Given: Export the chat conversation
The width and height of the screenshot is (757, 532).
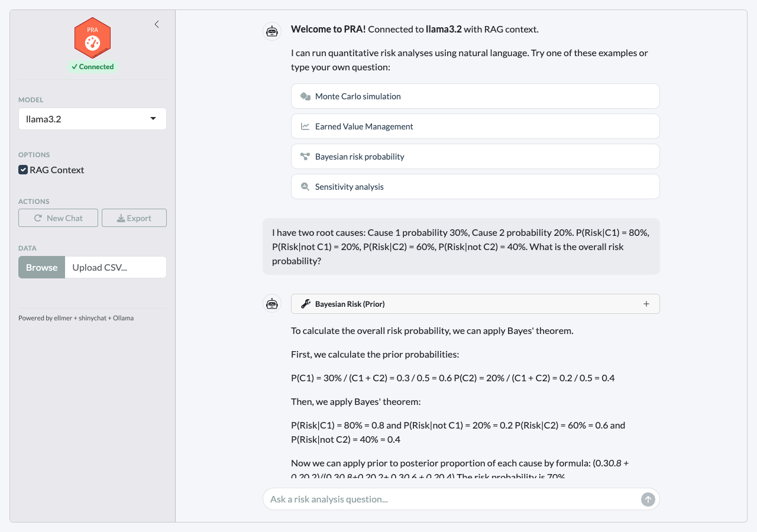Looking at the screenshot, I should 134,218.
